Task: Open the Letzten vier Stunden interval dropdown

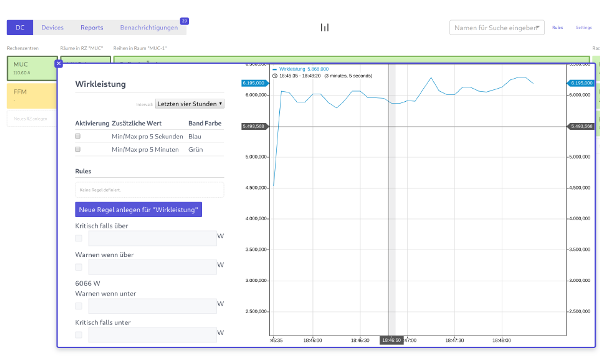Action: pos(189,104)
